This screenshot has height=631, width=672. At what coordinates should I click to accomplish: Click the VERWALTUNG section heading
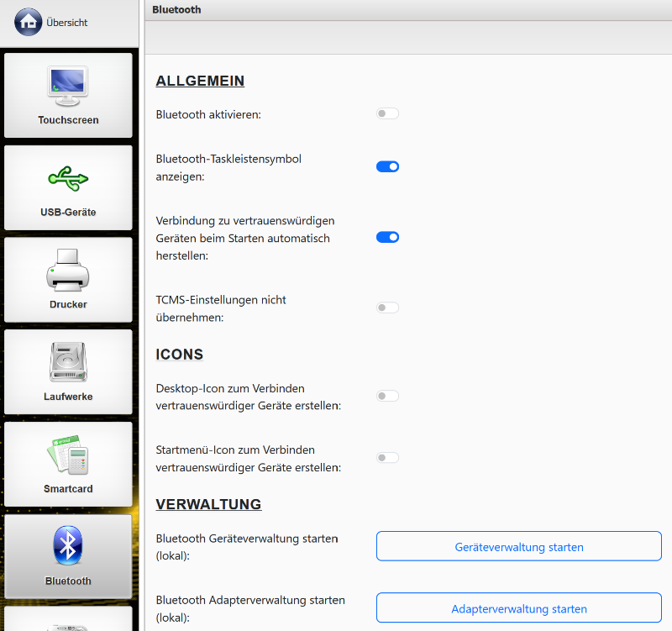pos(208,504)
